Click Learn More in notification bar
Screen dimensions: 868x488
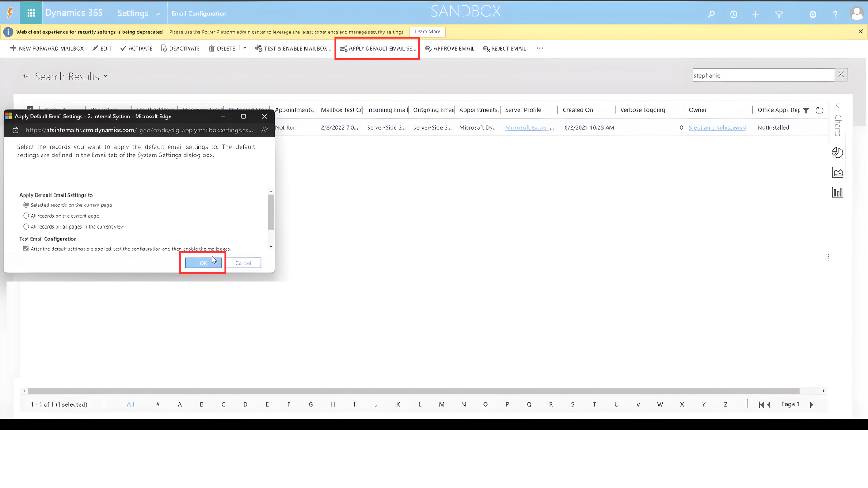click(x=427, y=32)
